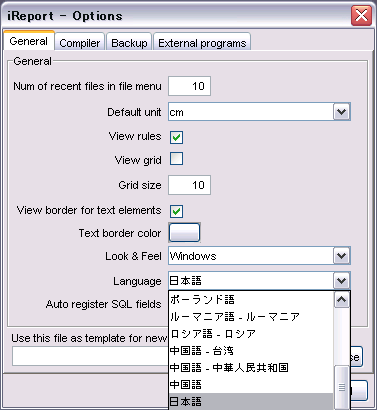Select 中国語 - 台湾 option
Image resolution: width=377 pixels, height=410 pixels.
pyautogui.click(x=251, y=350)
